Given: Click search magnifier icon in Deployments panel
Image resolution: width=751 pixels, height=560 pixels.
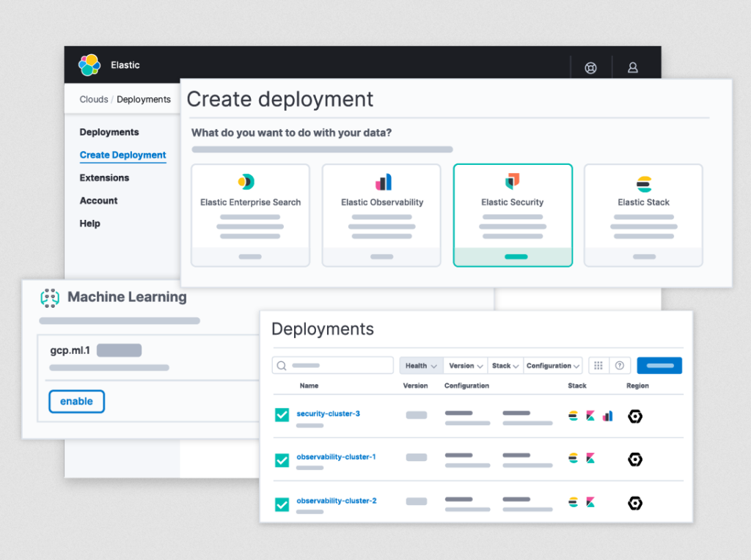Looking at the screenshot, I should click(282, 366).
